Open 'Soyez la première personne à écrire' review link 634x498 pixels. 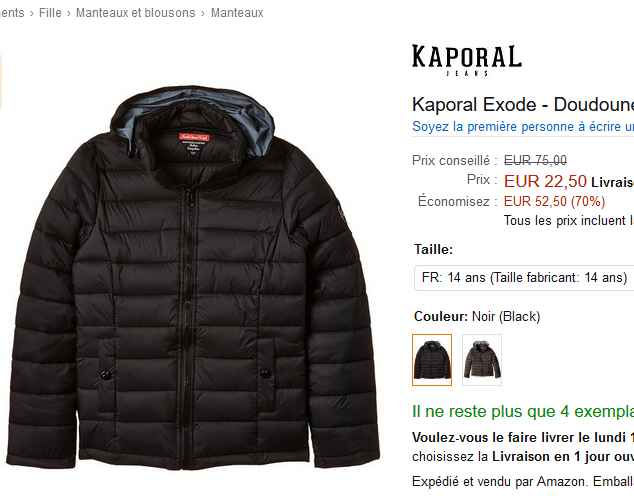click(523, 127)
